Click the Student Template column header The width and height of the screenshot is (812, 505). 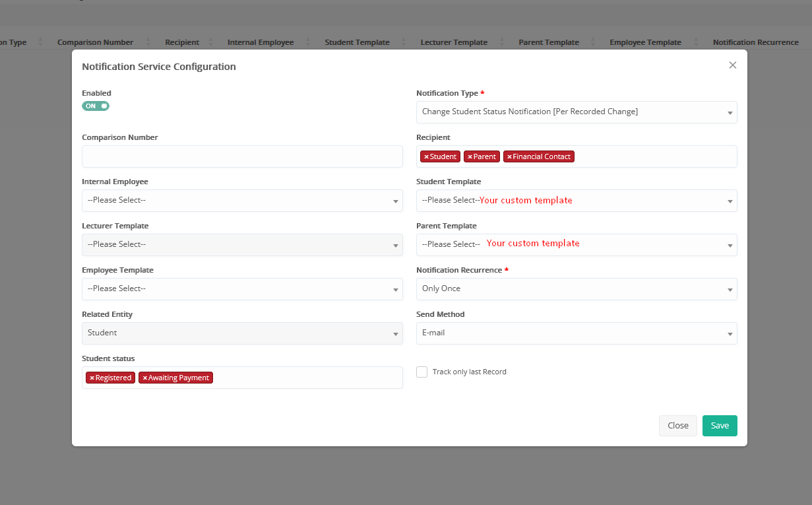357,42
